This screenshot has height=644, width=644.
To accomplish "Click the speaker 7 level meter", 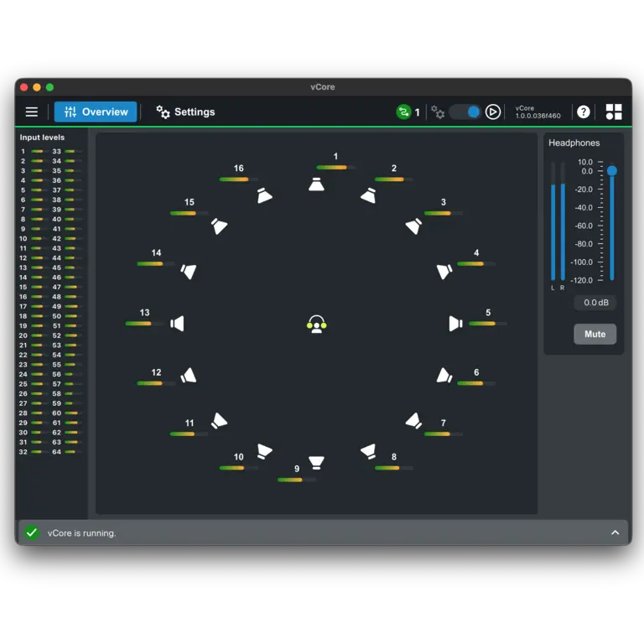I will 443,434.
